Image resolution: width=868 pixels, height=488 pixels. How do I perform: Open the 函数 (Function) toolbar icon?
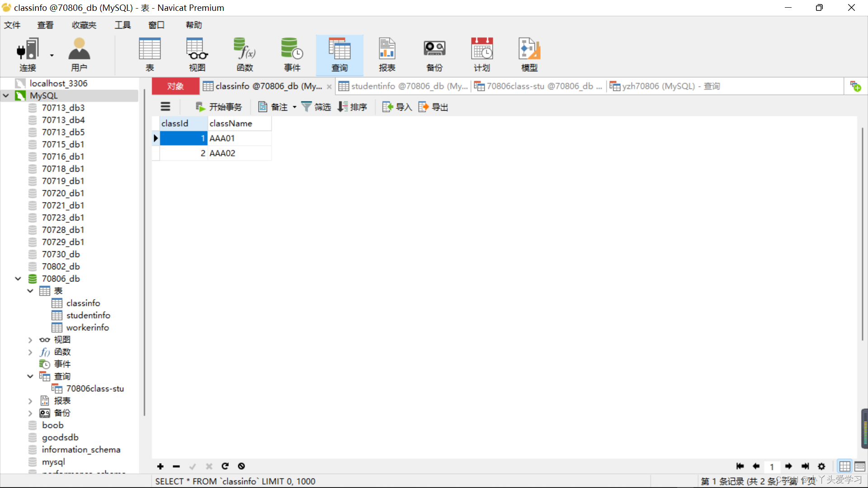(245, 55)
